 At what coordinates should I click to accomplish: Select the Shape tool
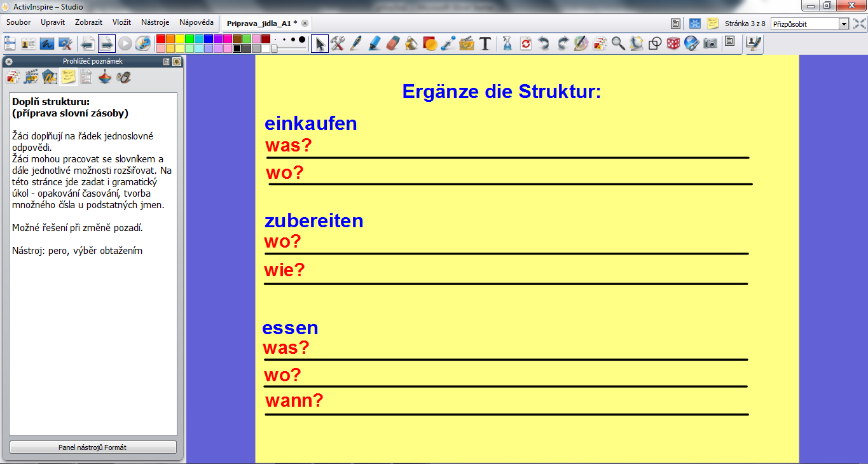click(x=430, y=43)
